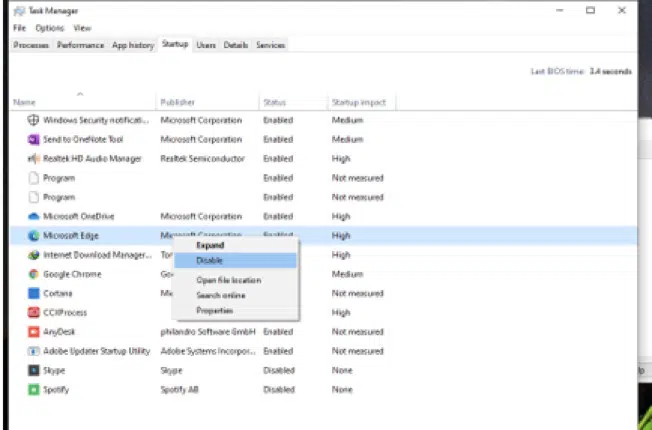The width and height of the screenshot is (652, 430).
Task: Open the Services tab
Action: click(270, 45)
